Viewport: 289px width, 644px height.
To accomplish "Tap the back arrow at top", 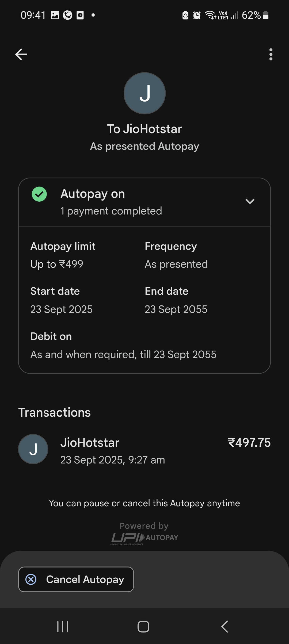I will (21, 55).
